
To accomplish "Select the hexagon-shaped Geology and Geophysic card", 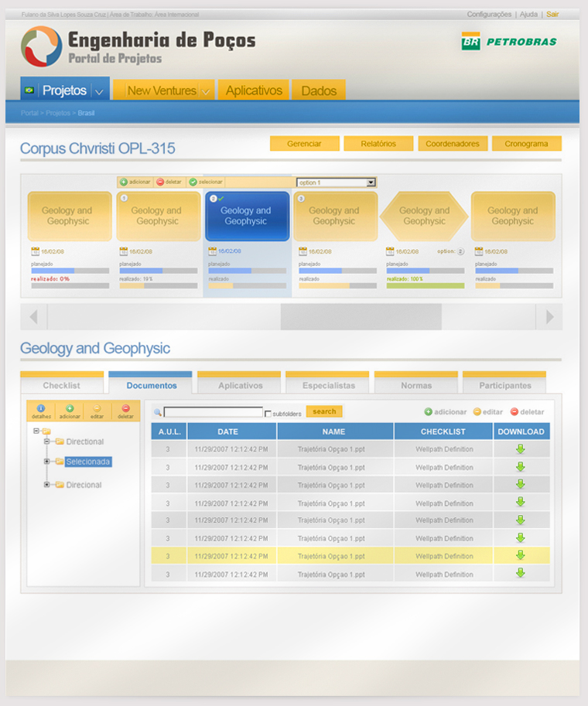I will (x=425, y=216).
